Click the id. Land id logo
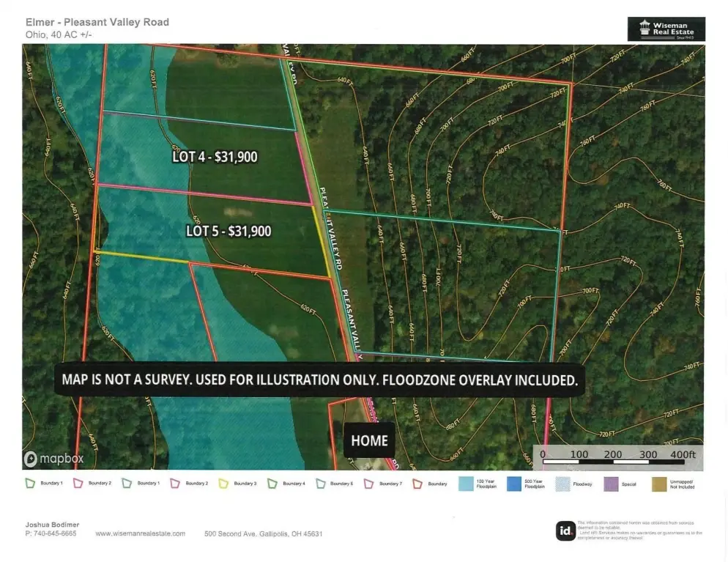728x562 pixels. 565,530
